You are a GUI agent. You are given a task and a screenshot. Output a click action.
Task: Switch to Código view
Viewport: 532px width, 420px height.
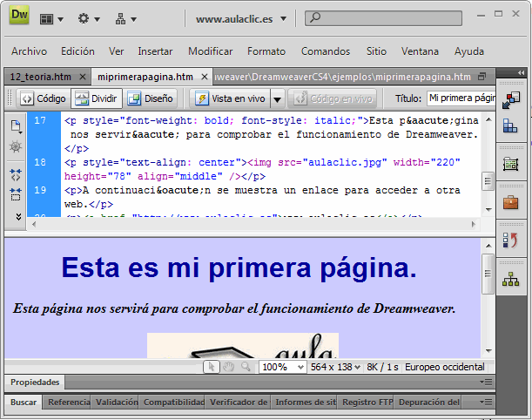click(x=43, y=98)
